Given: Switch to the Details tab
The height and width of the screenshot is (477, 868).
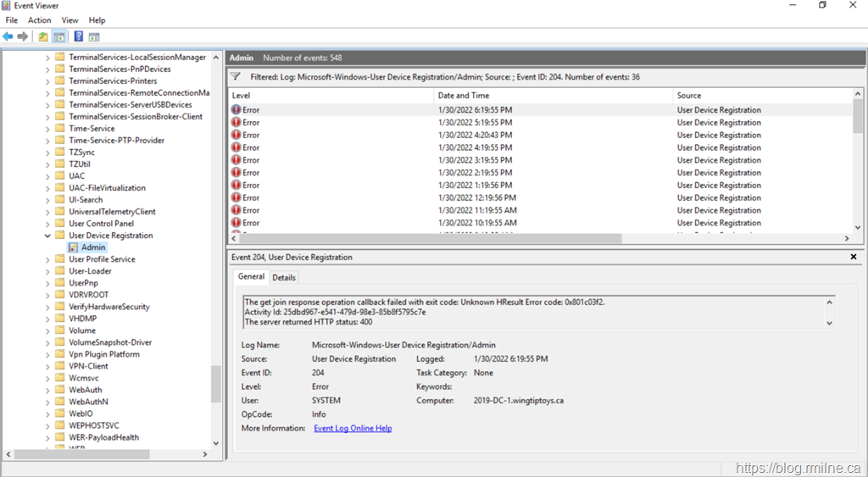Looking at the screenshot, I should (x=284, y=277).
